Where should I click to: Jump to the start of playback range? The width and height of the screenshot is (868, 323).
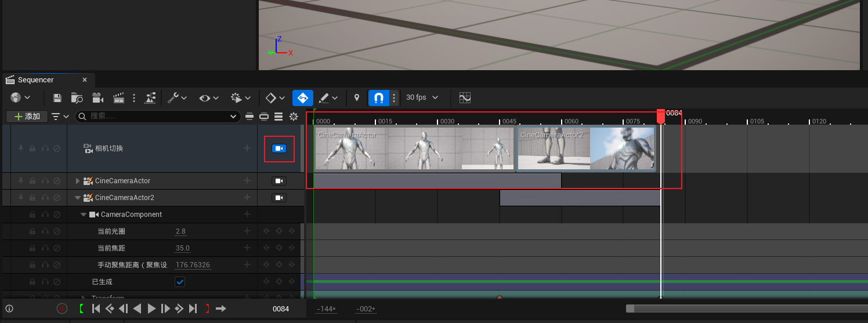pyautogui.click(x=96, y=309)
